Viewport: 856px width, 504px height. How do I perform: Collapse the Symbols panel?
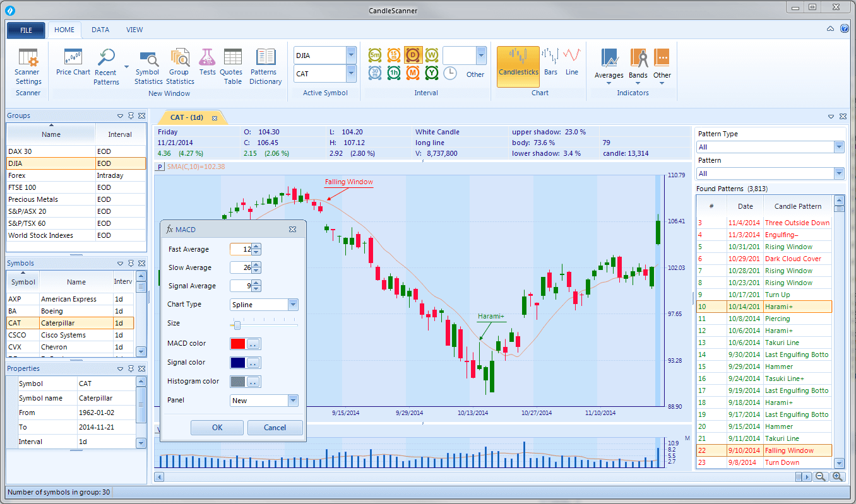tap(119, 263)
